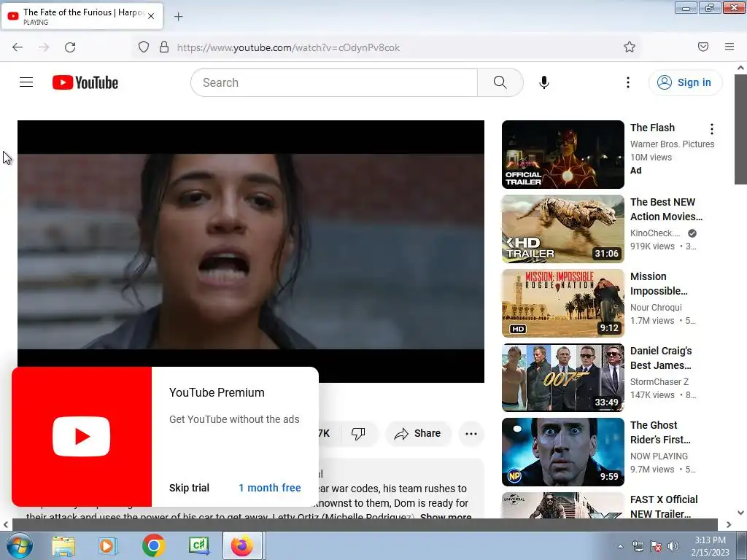Click the Sign in button
The image size is (747, 560).
[x=685, y=82]
